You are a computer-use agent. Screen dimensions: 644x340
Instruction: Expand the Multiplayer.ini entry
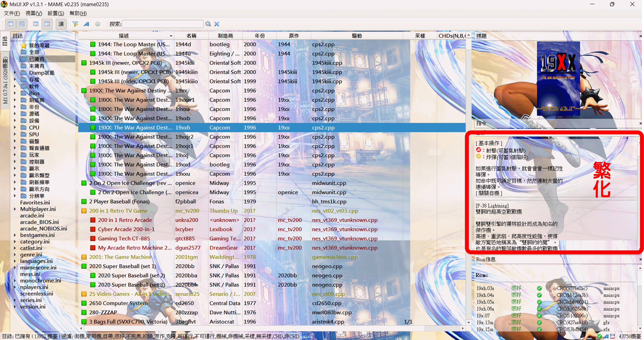tap(15, 209)
